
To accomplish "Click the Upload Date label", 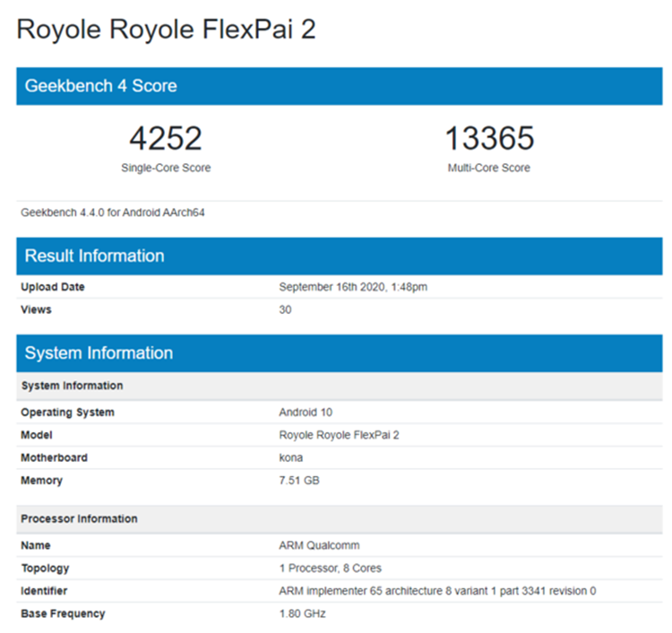I will tap(53, 287).
